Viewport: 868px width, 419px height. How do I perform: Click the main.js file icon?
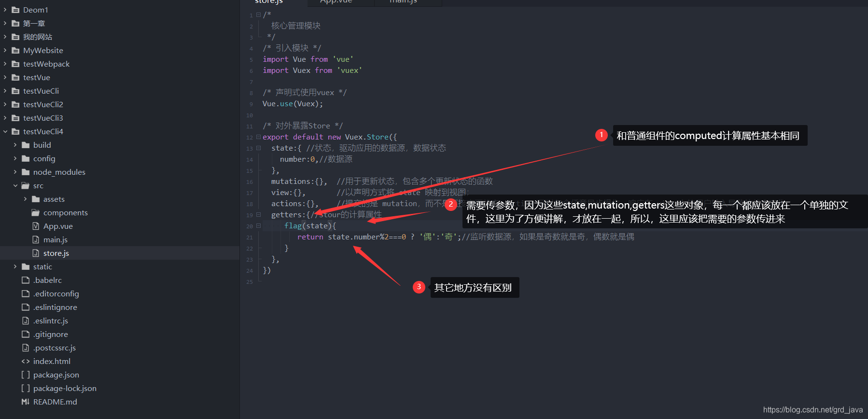36,239
